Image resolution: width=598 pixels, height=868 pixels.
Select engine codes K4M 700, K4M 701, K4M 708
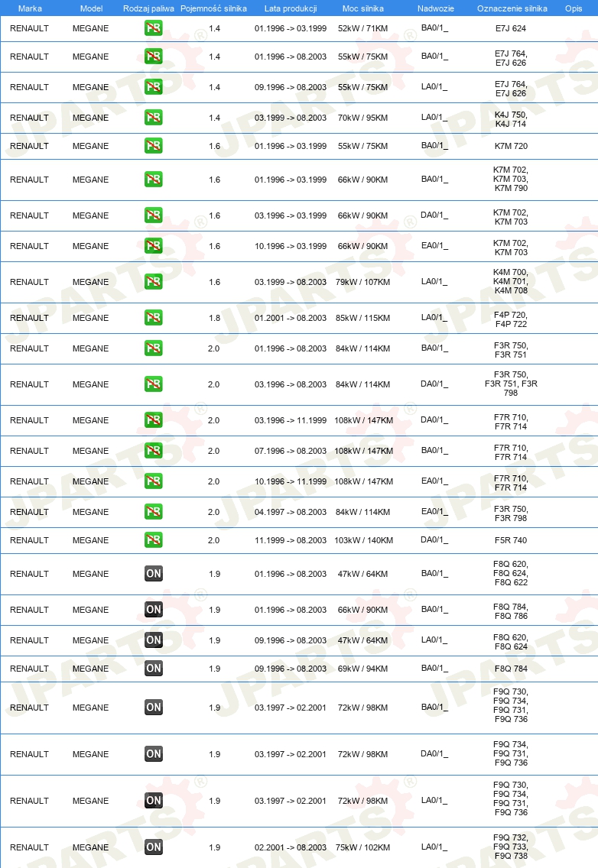pyautogui.click(x=511, y=281)
